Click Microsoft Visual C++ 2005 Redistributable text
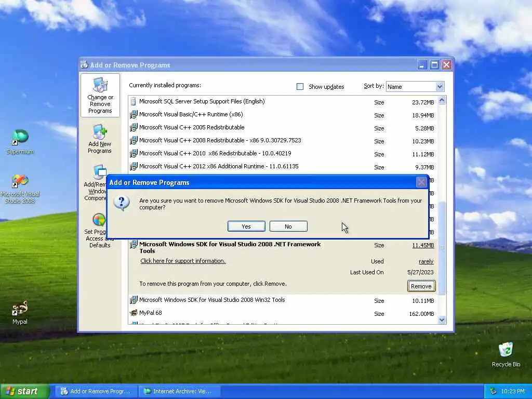532x399 pixels. tap(192, 127)
